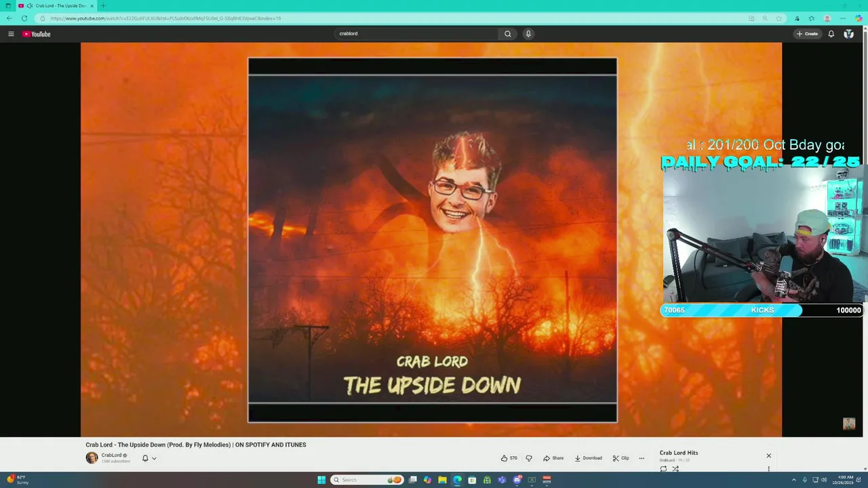Toggle the subscription notification bell
This screenshot has height=488, width=868.
coord(145,458)
